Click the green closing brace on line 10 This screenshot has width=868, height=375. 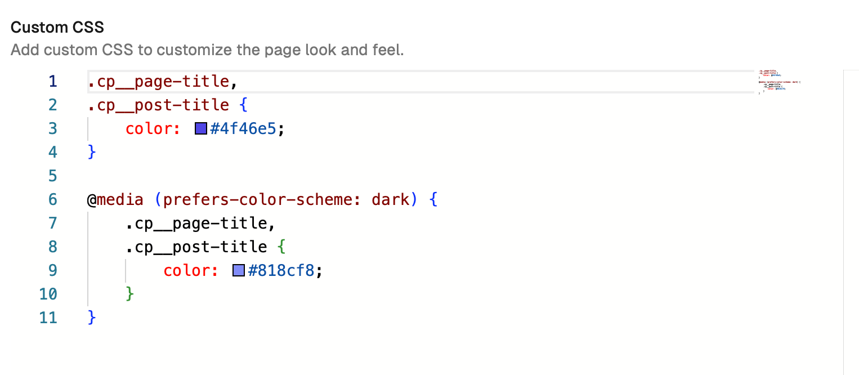(x=130, y=294)
